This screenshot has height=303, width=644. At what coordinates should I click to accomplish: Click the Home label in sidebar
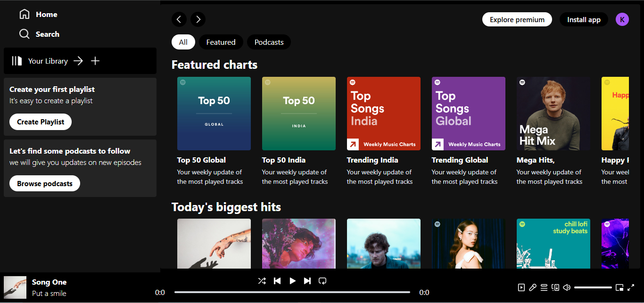(47, 14)
